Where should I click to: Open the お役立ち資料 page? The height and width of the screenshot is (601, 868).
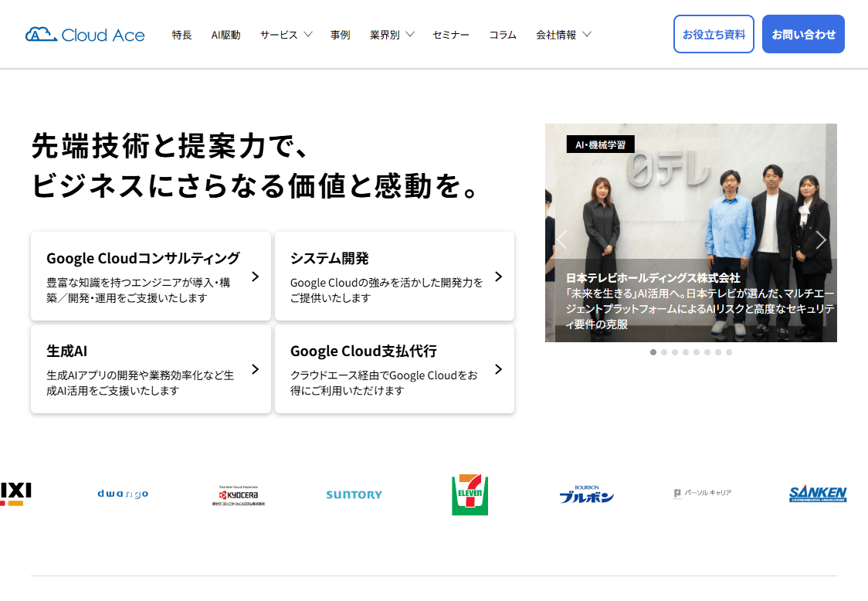pos(714,34)
